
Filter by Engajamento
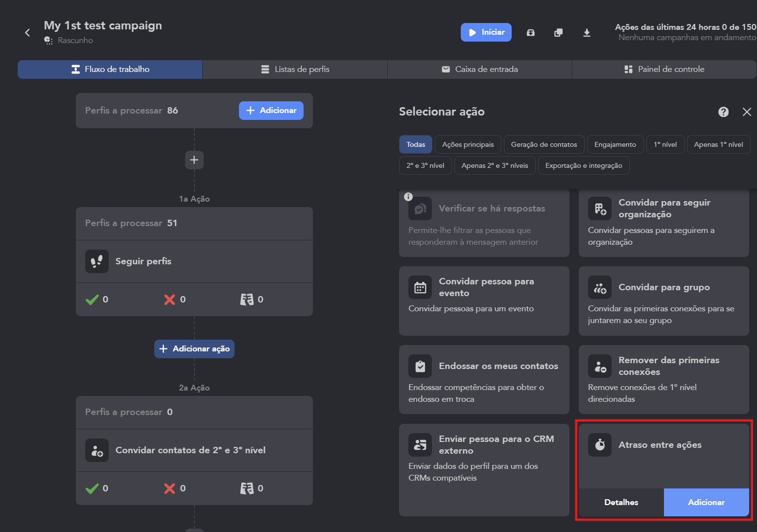(615, 144)
